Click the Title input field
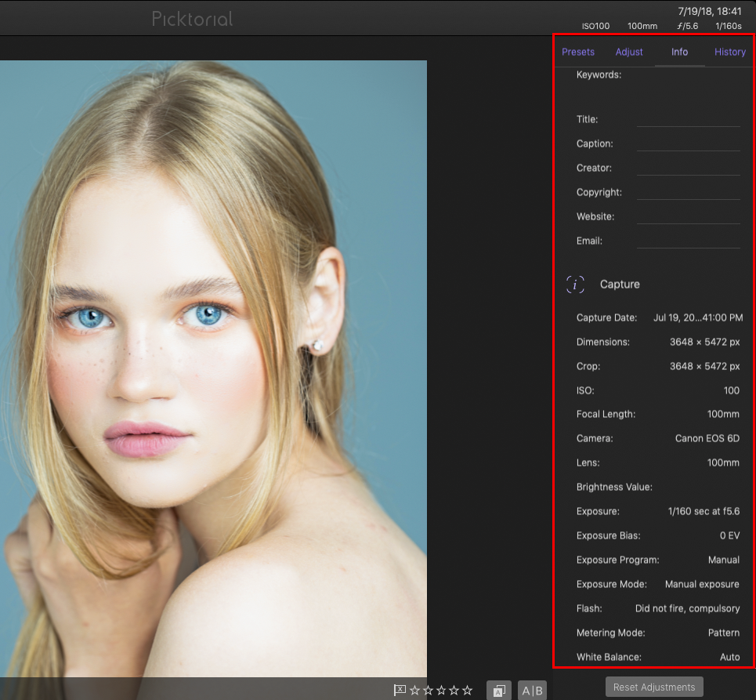Image resolution: width=756 pixels, height=700 pixels. pyautogui.click(x=688, y=119)
